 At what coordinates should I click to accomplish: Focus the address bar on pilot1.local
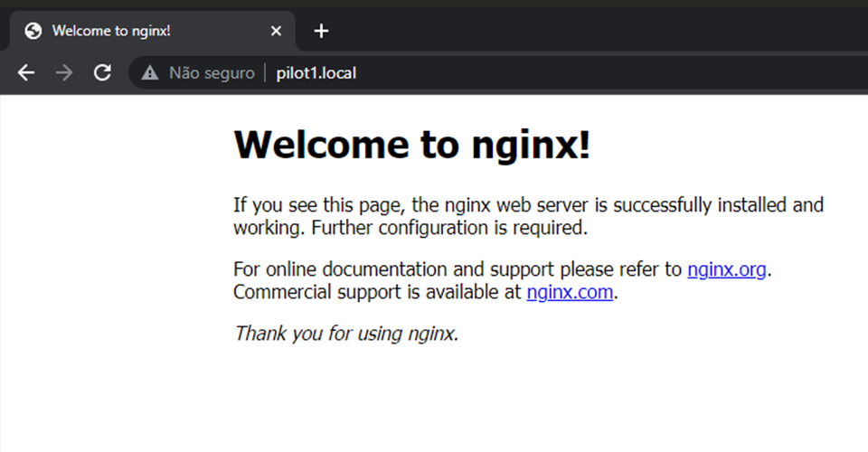point(316,73)
